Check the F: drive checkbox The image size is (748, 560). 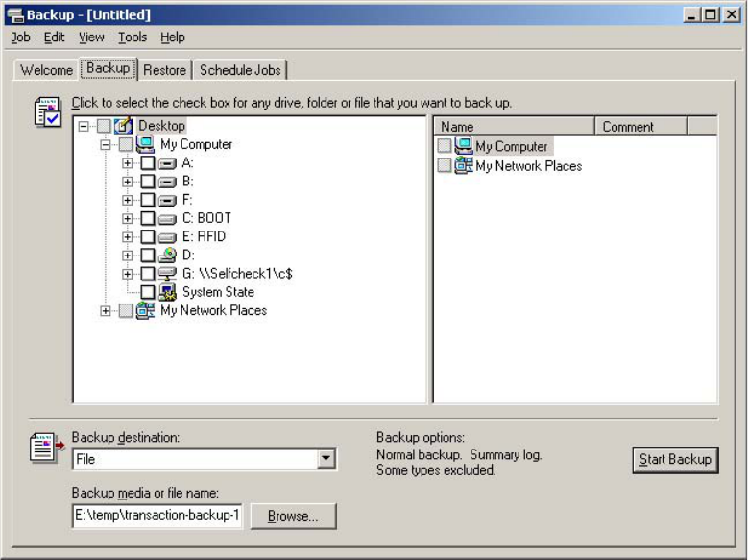click(x=148, y=200)
